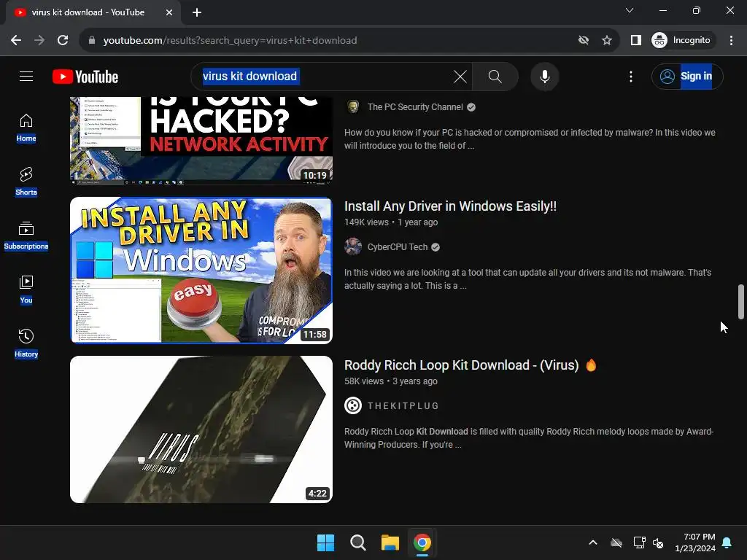The image size is (747, 560).
Task: Open History in the sidebar
Action: 26,343
